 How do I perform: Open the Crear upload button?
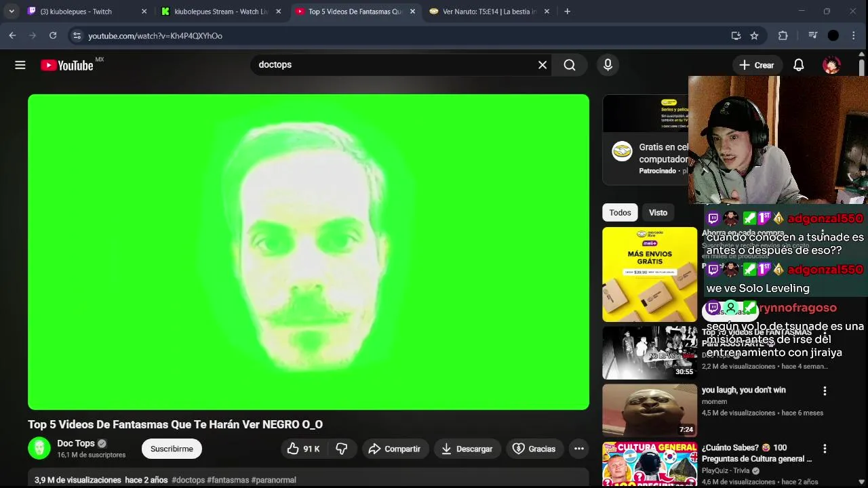coord(757,65)
